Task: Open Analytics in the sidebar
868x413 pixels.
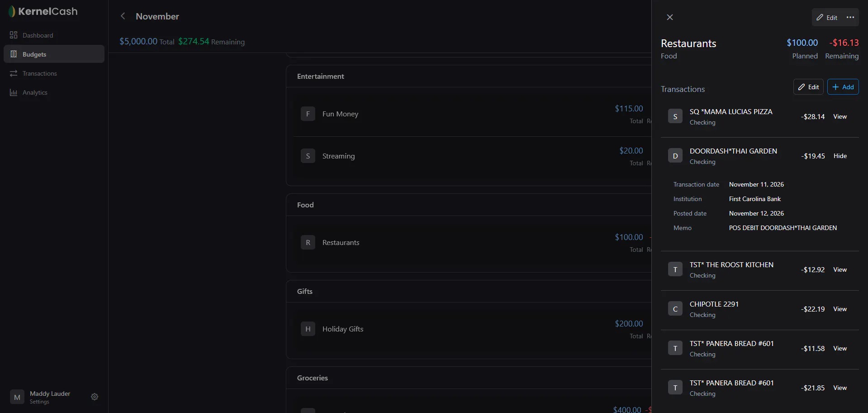Action: pos(54,92)
